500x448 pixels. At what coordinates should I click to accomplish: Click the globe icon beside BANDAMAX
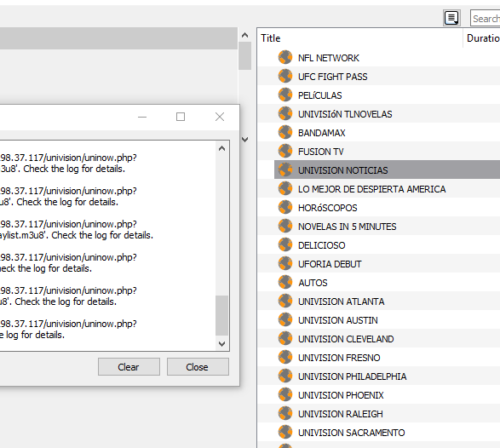285,132
